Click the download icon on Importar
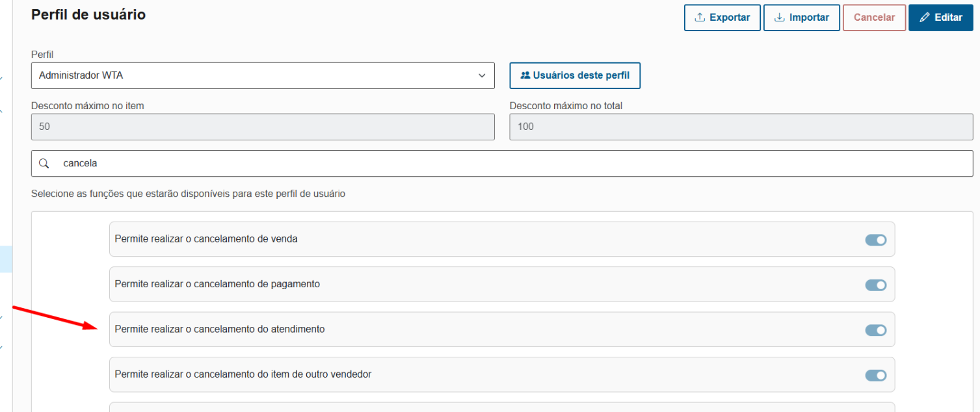The image size is (980, 412). coord(780,18)
